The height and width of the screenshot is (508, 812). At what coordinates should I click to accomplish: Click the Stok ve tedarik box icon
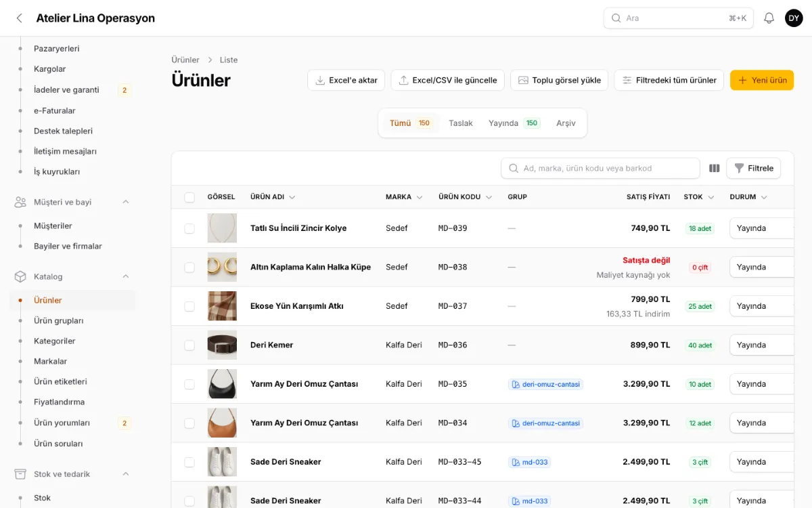[20, 474]
